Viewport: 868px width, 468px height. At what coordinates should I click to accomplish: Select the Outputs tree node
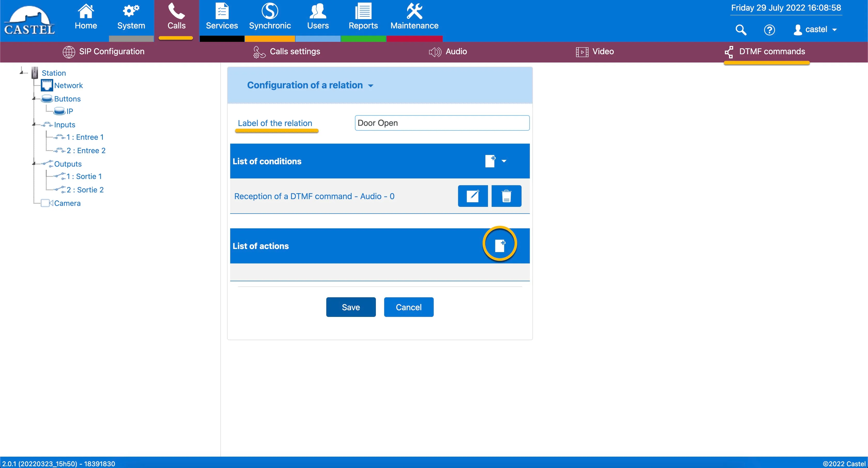68,164
